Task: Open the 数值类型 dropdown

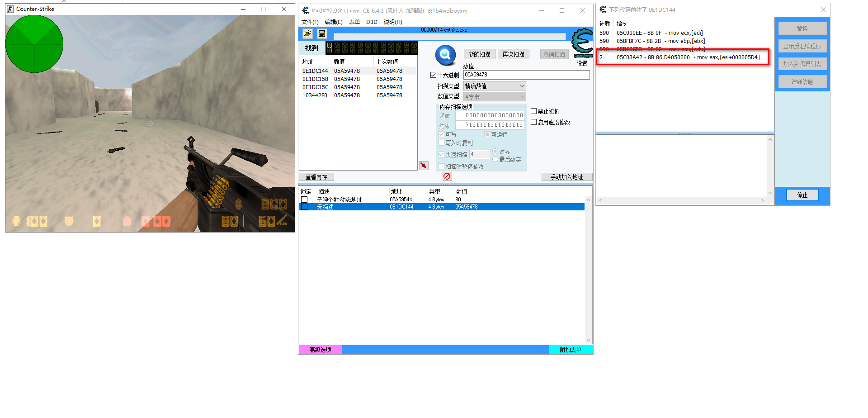Action: tap(495, 97)
